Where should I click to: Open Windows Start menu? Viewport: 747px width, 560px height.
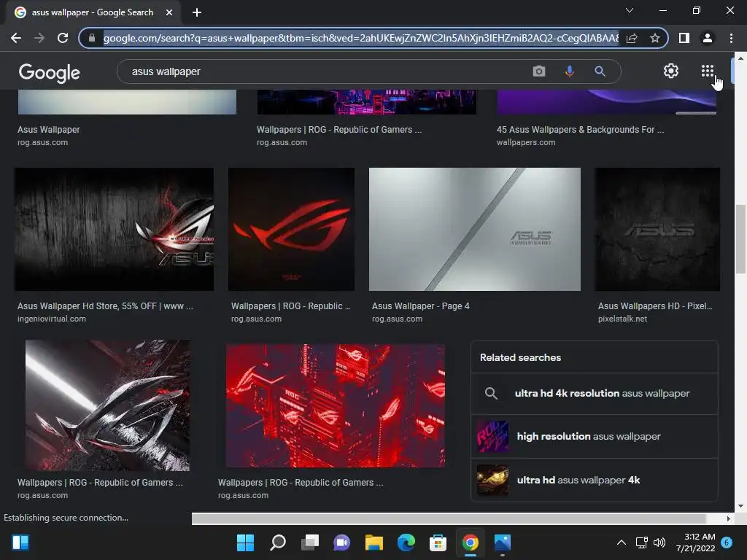pyautogui.click(x=245, y=542)
